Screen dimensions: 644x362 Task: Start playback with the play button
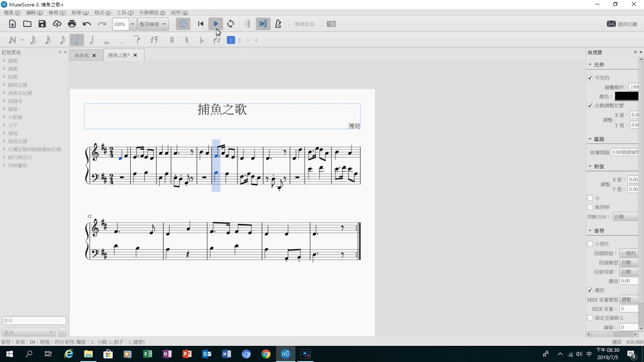click(x=216, y=24)
